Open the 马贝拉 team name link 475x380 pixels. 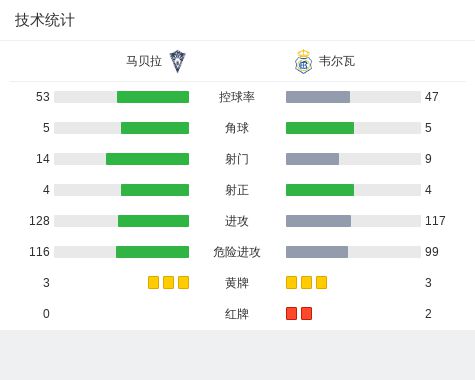144,61
